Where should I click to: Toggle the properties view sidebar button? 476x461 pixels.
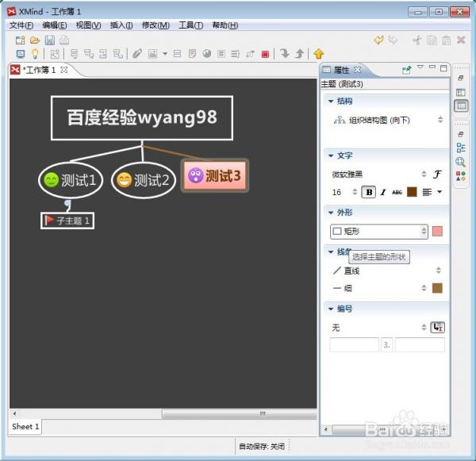coord(461,106)
